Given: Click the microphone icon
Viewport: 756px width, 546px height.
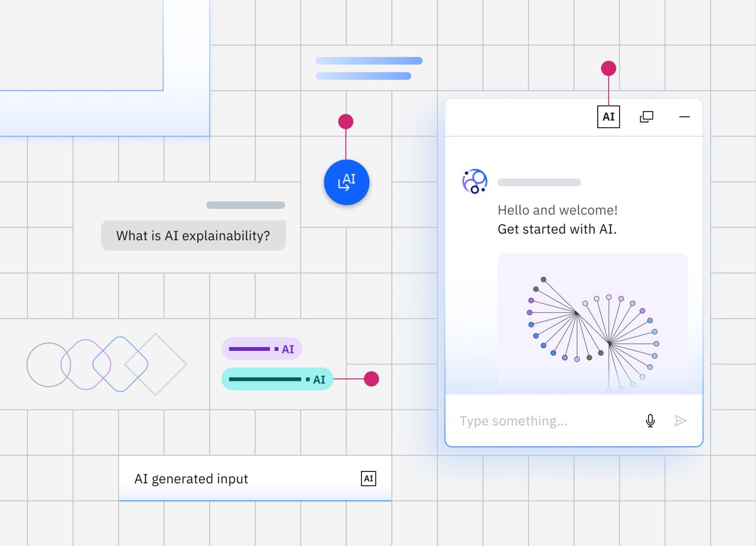Looking at the screenshot, I should tap(650, 421).
